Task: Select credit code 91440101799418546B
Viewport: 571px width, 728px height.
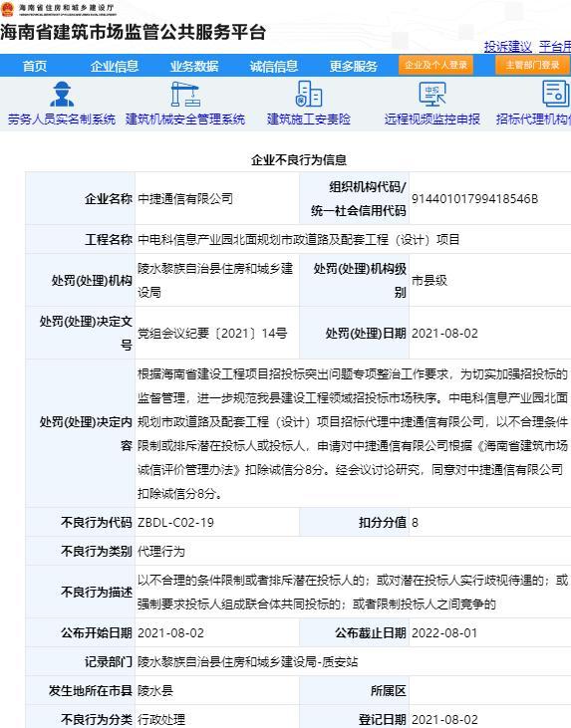Action: coord(474,199)
